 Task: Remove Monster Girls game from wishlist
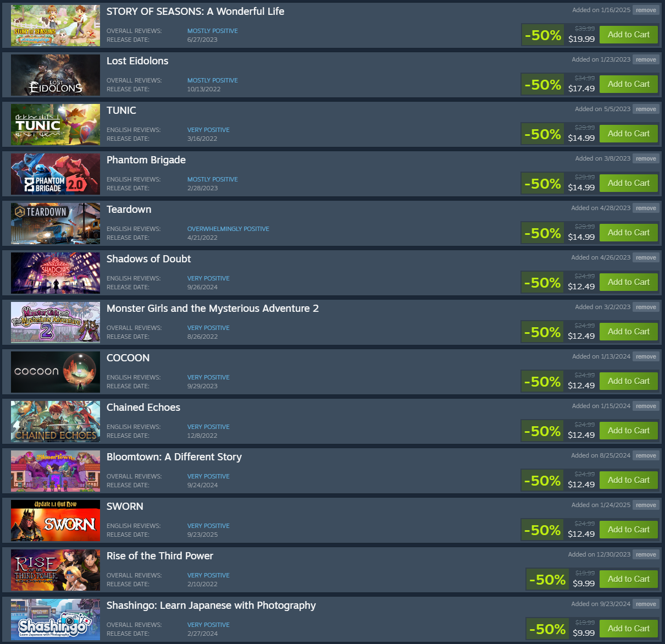(646, 307)
